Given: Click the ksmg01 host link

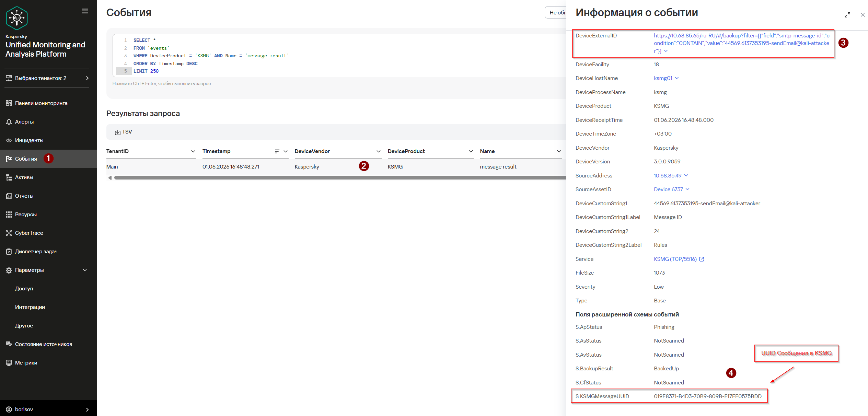Looking at the screenshot, I should coord(663,78).
